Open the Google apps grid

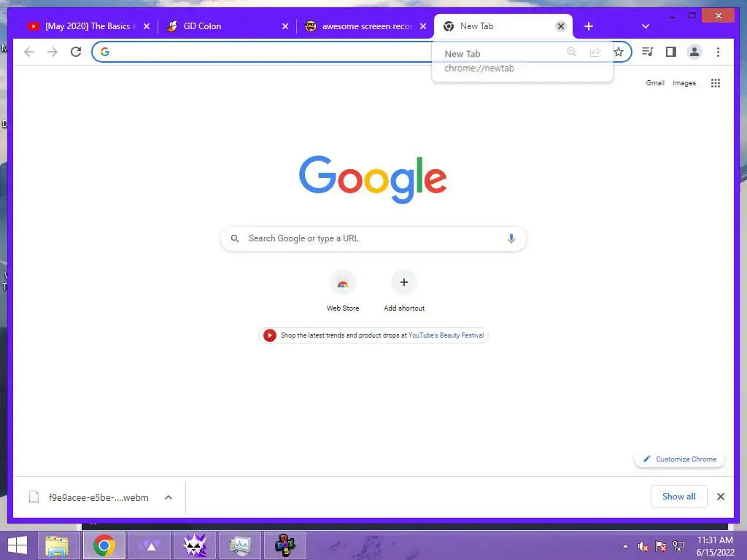click(716, 83)
